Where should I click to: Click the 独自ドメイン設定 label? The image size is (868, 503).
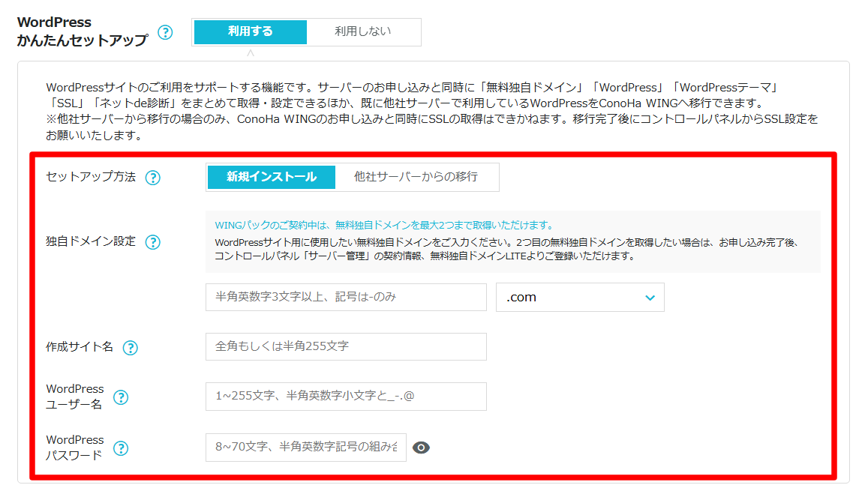point(91,241)
